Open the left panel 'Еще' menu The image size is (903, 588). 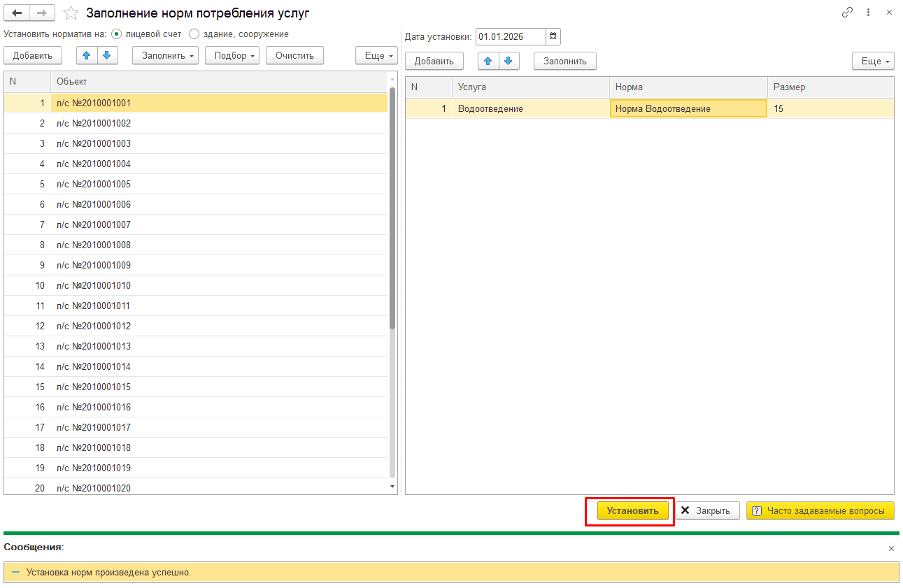click(376, 55)
